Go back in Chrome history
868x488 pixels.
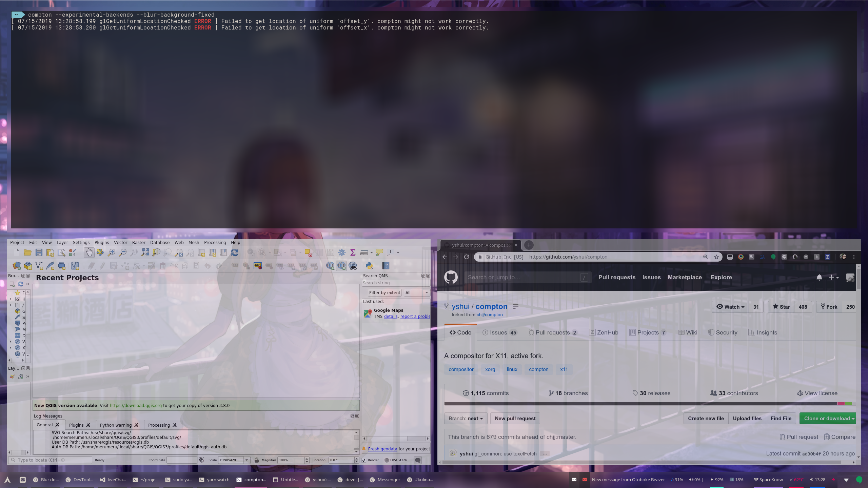445,257
